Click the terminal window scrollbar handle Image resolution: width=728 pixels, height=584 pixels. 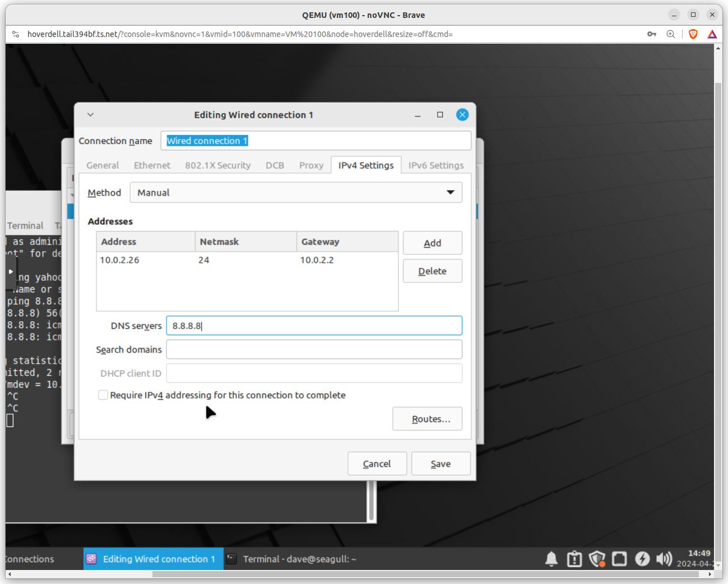[x=371, y=502]
